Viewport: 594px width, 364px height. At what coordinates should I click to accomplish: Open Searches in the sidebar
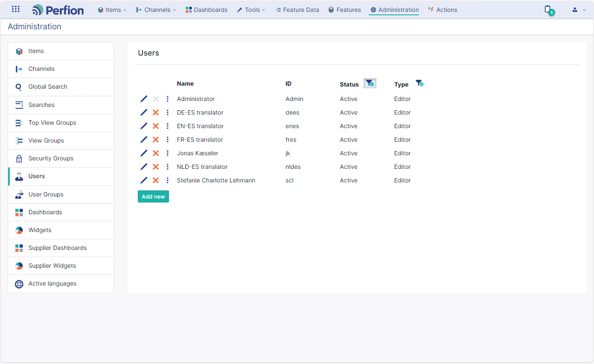[61, 105]
